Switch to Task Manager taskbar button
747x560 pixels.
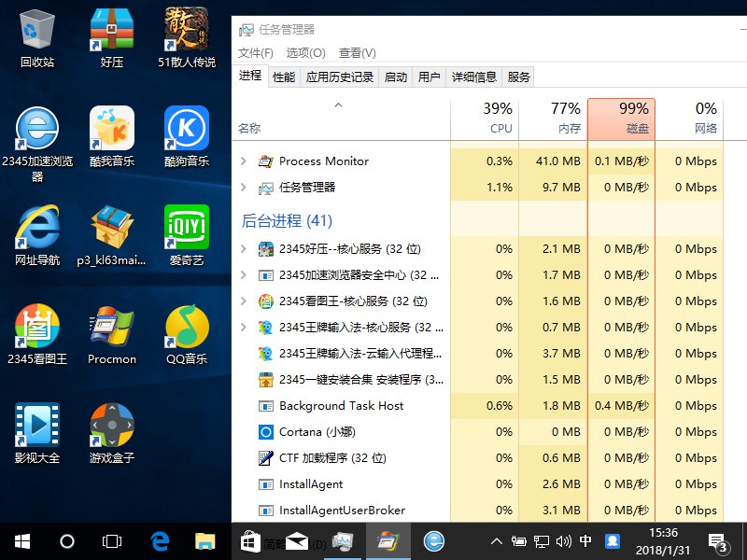pos(344,541)
